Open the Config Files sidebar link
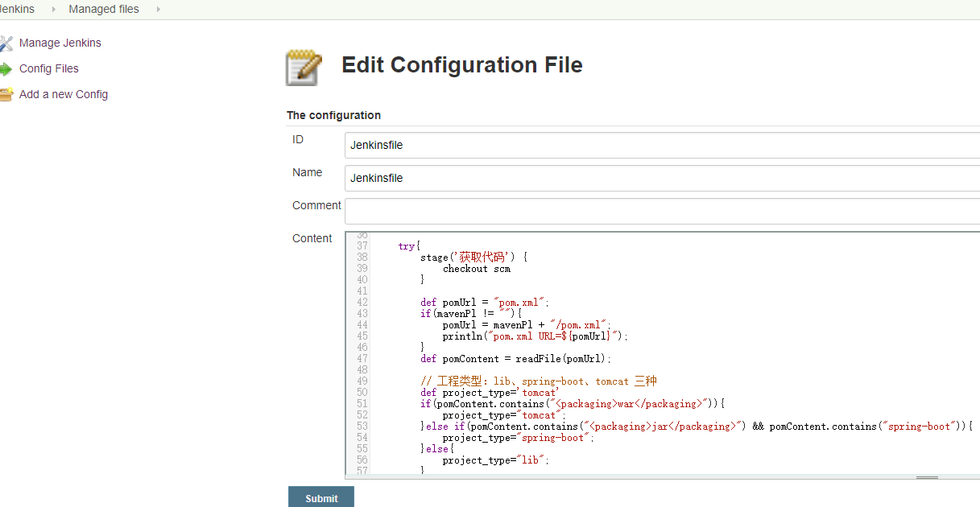980x507 pixels. click(50, 68)
